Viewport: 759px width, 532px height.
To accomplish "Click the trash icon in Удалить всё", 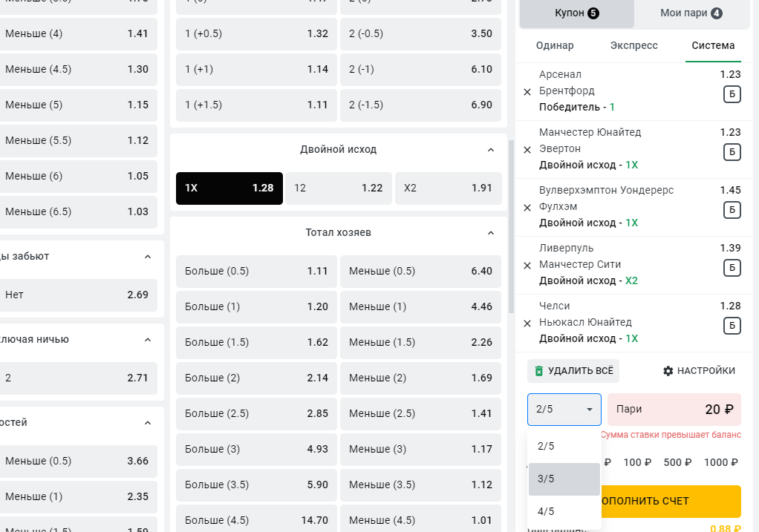I will point(538,371).
